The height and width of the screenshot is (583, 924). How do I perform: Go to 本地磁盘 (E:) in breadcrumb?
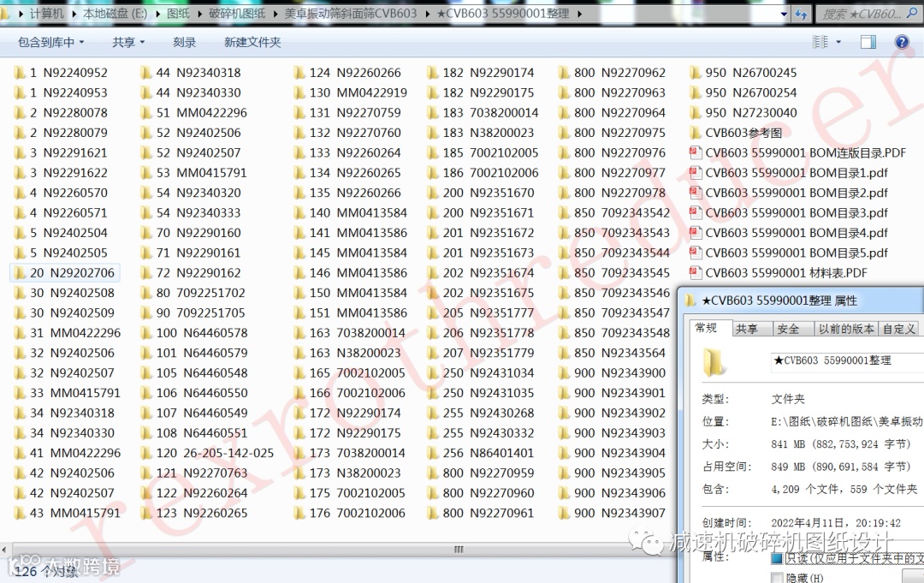tap(115, 14)
